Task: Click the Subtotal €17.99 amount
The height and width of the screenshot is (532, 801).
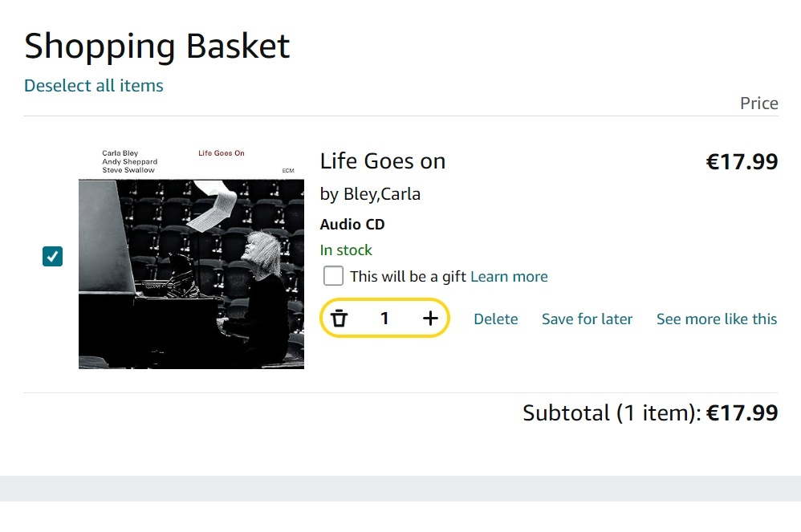Action: 742,413
